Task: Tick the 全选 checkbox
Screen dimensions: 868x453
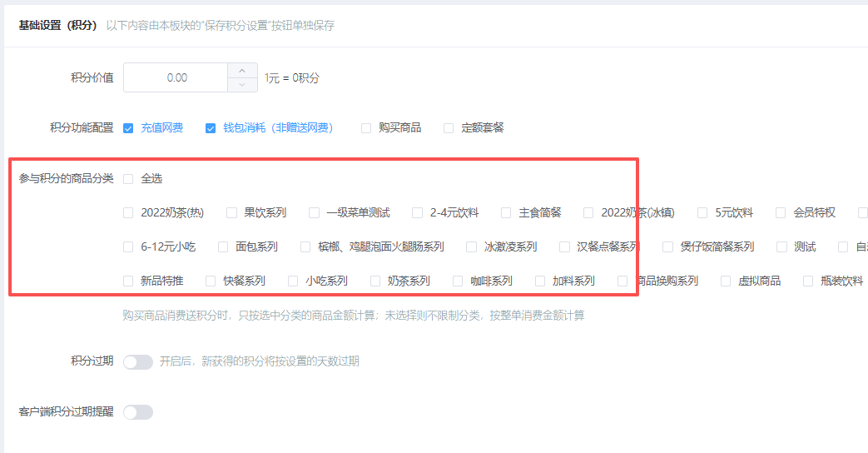Action: pos(128,179)
